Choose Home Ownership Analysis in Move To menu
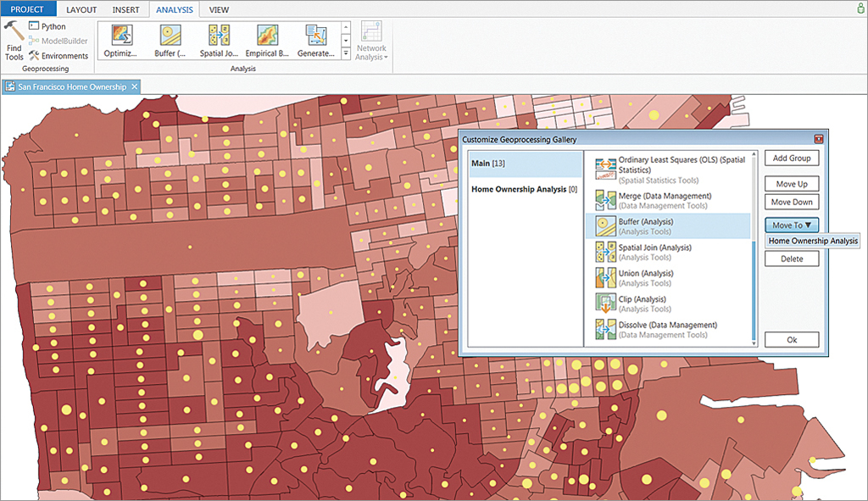Image resolution: width=868 pixels, height=501 pixels. tap(812, 242)
